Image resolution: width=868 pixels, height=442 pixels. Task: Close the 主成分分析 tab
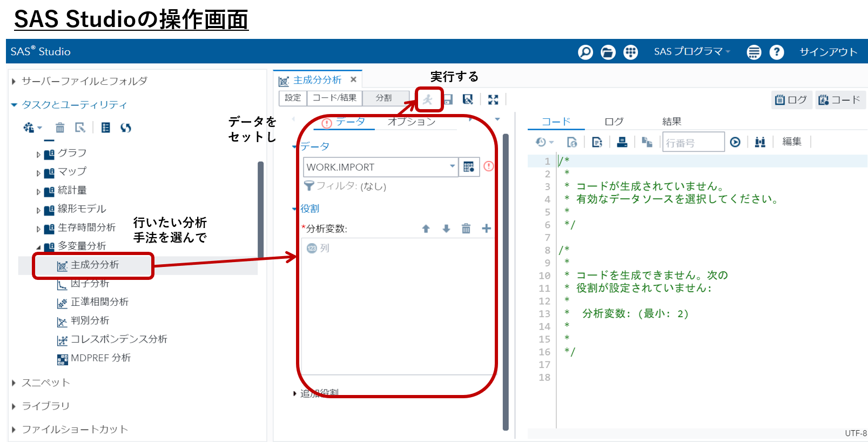pos(353,79)
